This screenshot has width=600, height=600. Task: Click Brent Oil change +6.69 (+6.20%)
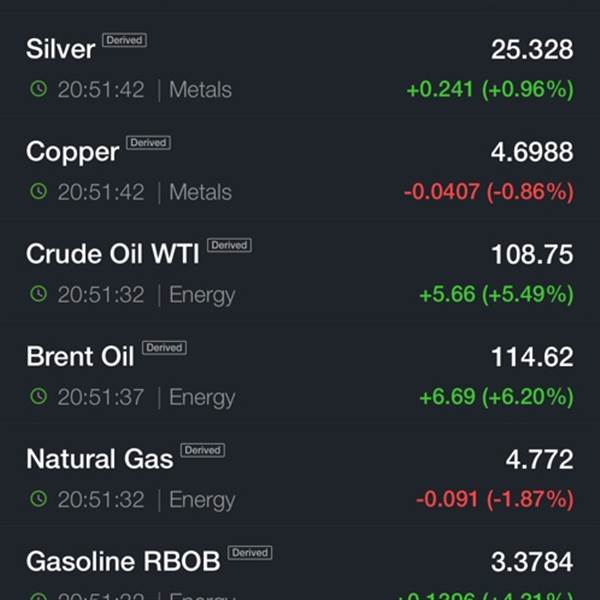(x=497, y=396)
